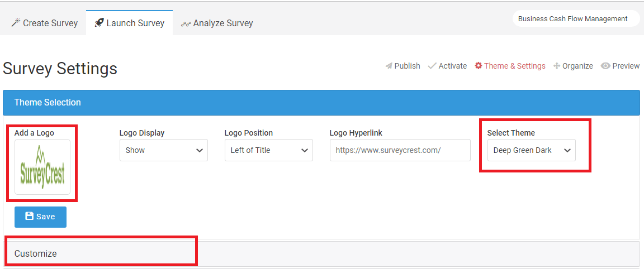644x269 pixels.
Task: Click the Logo Hyperlink input field
Action: (x=400, y=150)
